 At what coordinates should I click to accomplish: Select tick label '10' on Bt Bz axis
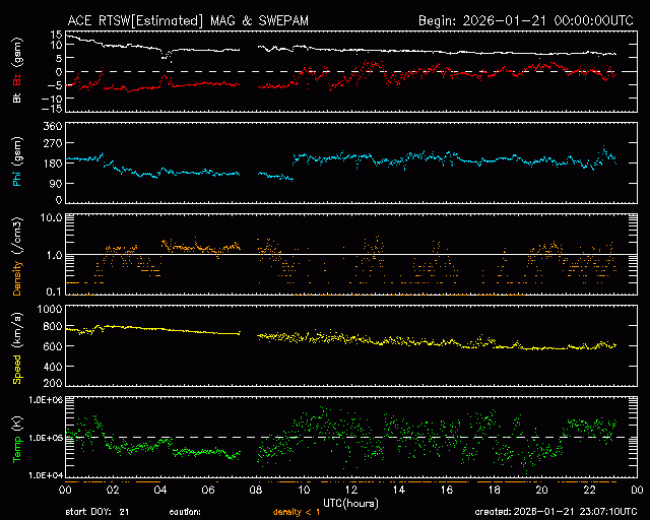57,45
